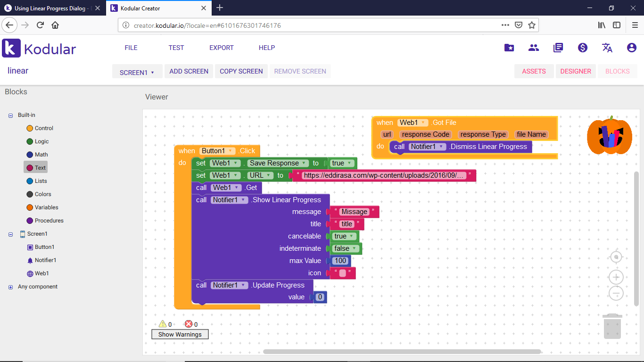Go to the browser home page
This screenshot has height=362, width=644.
point(55,25)
